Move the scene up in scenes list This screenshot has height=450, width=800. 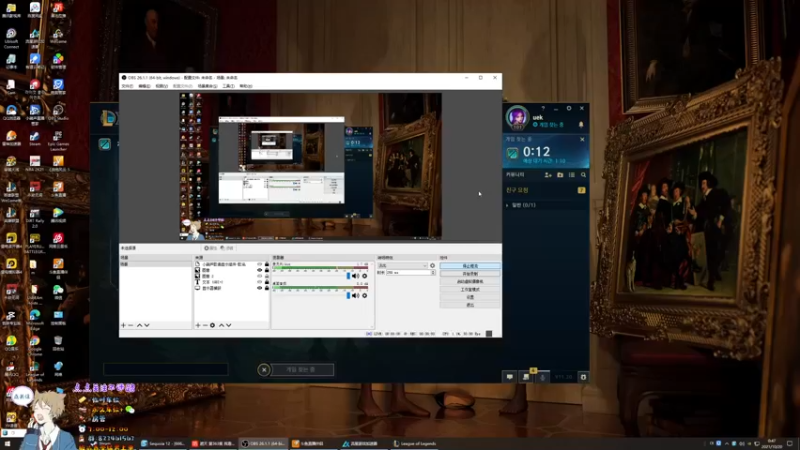pos(139,325)
